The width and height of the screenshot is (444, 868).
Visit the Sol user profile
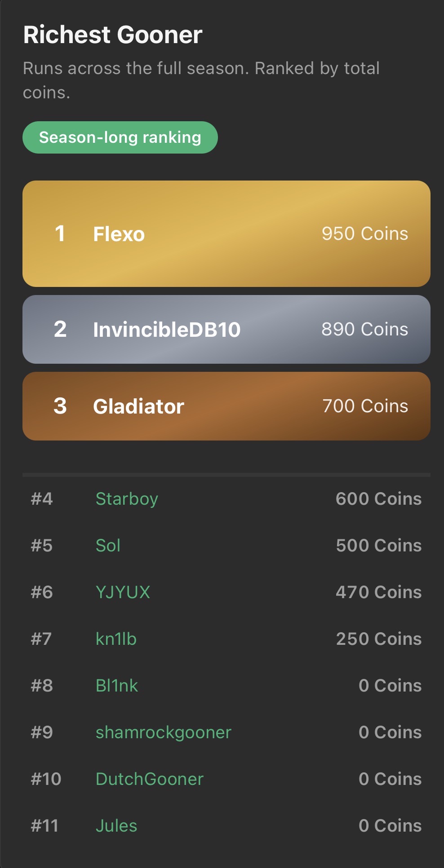108,546
